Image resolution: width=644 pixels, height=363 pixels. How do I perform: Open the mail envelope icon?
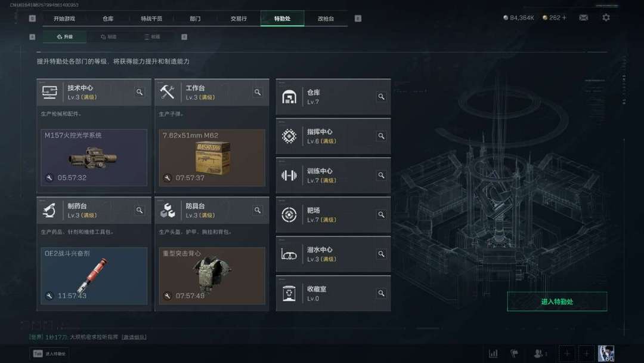pyautogui.click(x=583, y=18)
